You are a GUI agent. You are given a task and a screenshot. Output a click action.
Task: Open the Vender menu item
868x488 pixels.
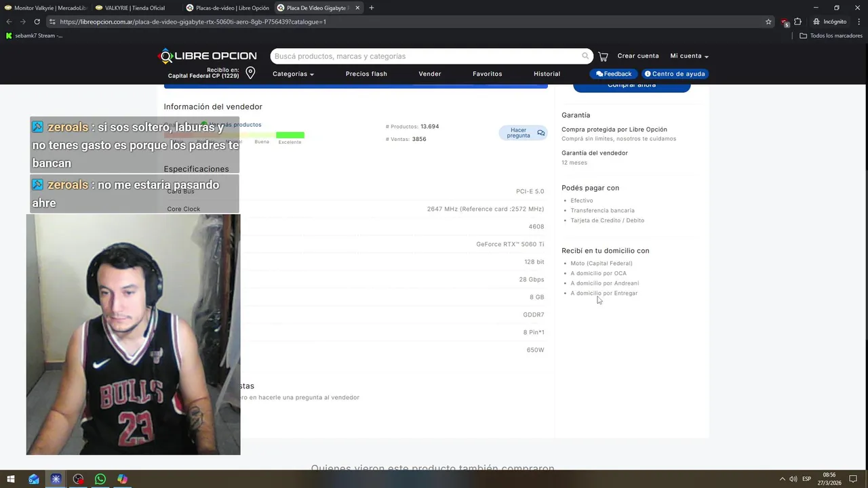pos(430,74)
